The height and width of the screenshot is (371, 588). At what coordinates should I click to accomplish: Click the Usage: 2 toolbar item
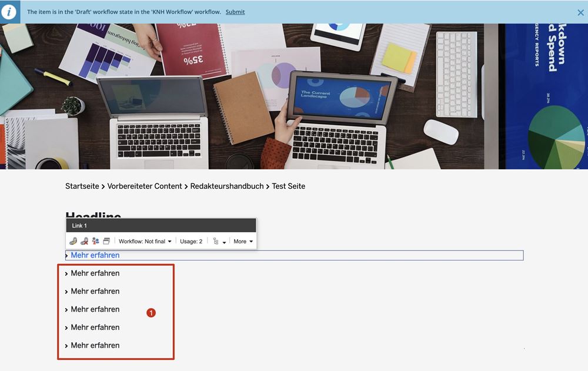[x=191, y=241]
